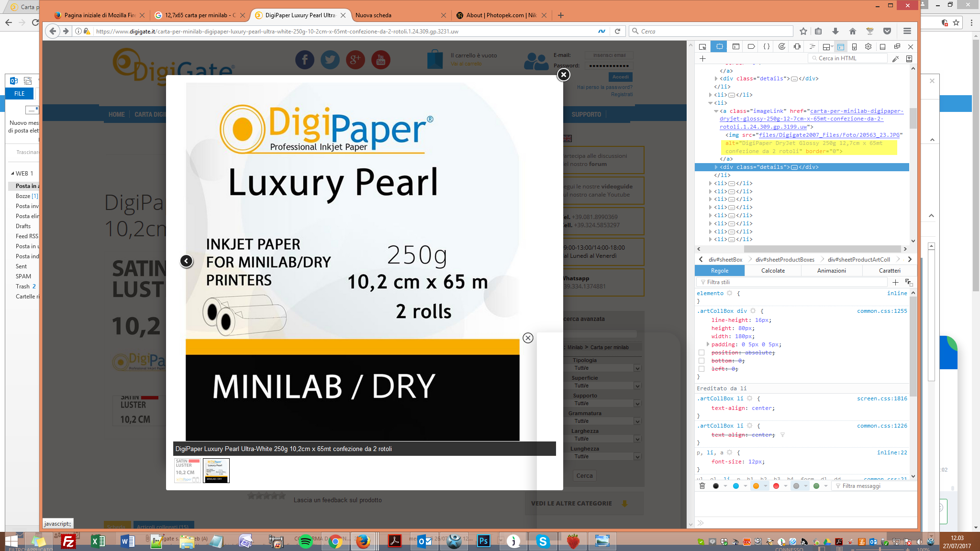Click the Filtra stili filter field

[792, 282]
